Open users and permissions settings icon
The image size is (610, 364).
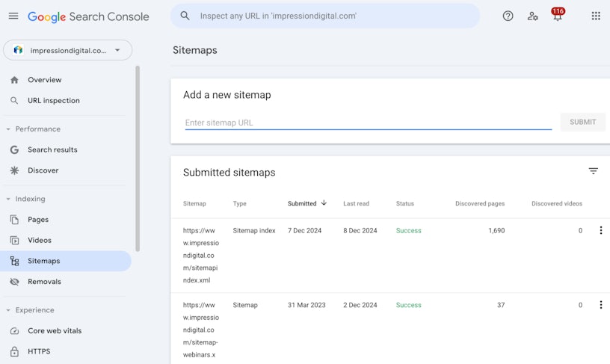click(x=532, y=16)
